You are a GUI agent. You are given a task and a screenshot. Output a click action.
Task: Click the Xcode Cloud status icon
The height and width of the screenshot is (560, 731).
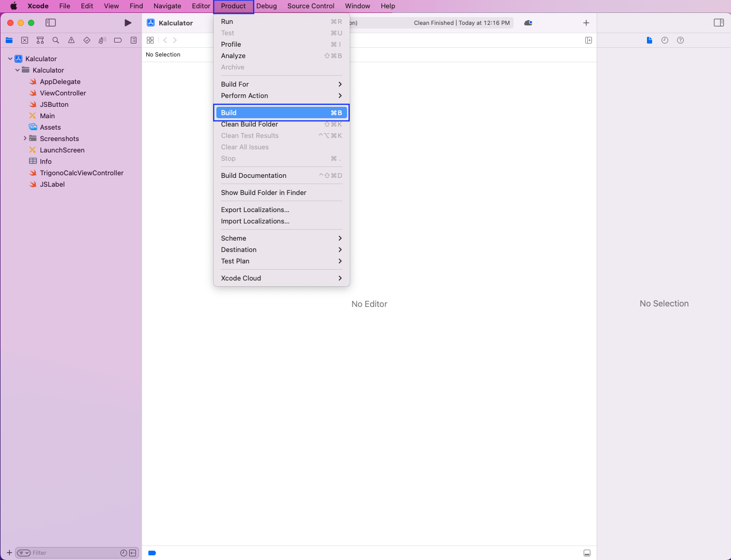point(528,23)
